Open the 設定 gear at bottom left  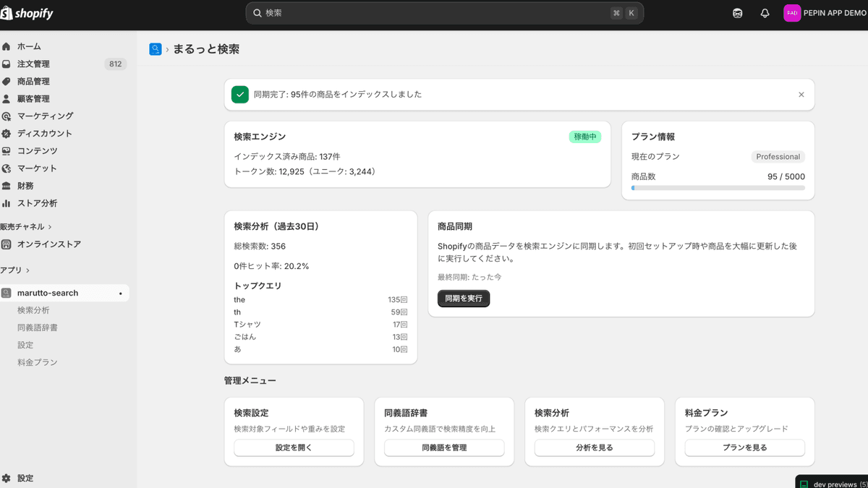[x=7, y=478]
